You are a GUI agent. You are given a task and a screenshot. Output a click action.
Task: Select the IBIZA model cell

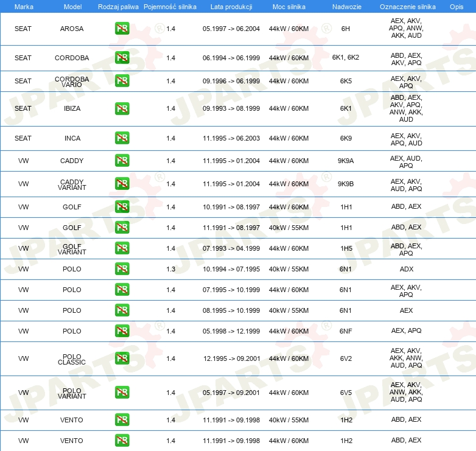[x=72, y=108]
